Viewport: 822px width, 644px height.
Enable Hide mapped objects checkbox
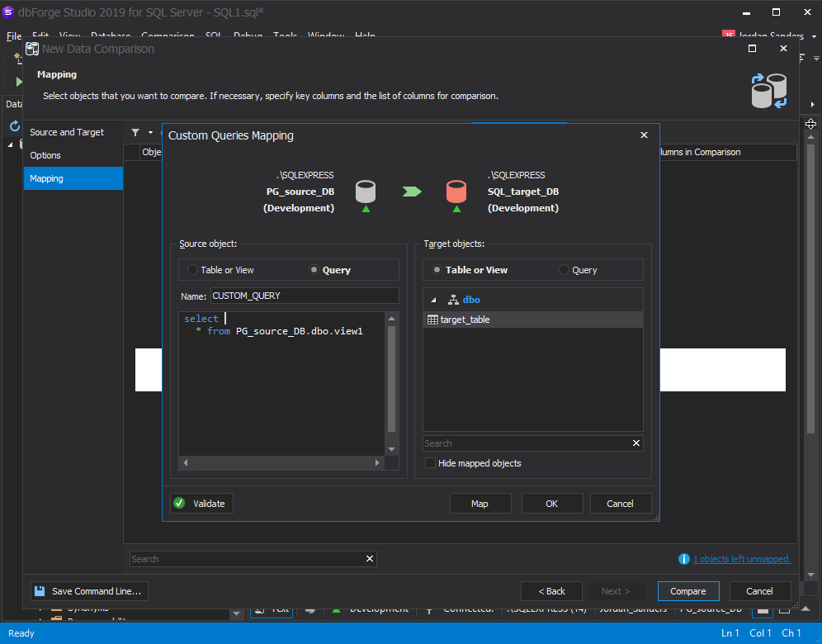pos(430,463)
